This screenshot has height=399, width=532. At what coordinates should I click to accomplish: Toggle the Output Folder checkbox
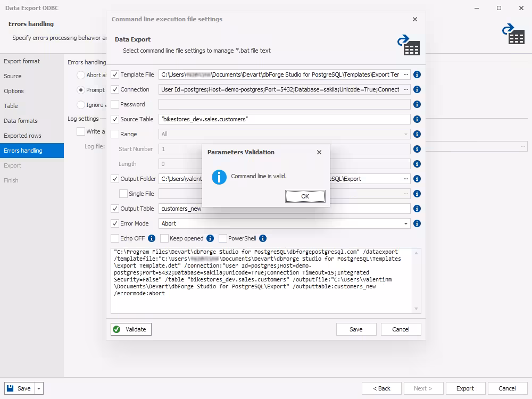[x=115, y=179]
